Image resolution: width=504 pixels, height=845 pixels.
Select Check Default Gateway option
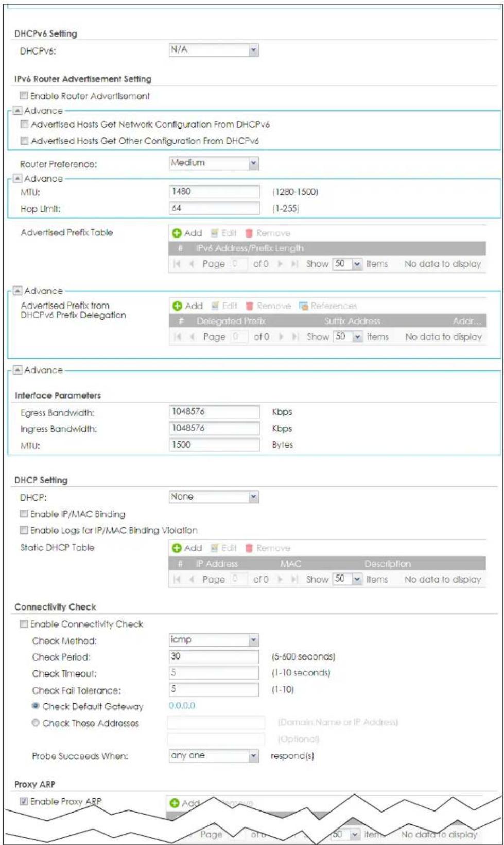(36, 706)
